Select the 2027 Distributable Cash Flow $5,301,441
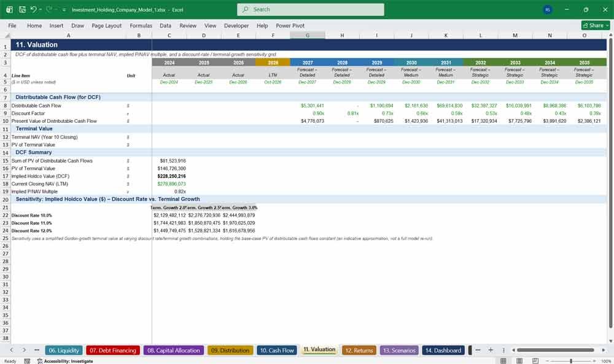This screenshot has height=364, width=614. (308, 106)
